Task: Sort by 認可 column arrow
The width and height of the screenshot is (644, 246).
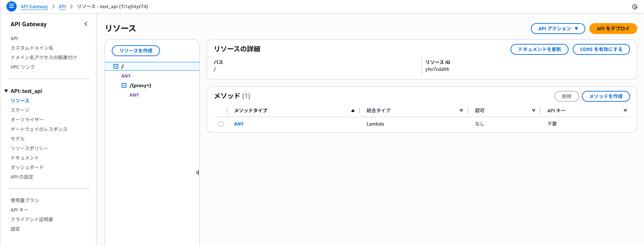Action: tap(534, 111)
